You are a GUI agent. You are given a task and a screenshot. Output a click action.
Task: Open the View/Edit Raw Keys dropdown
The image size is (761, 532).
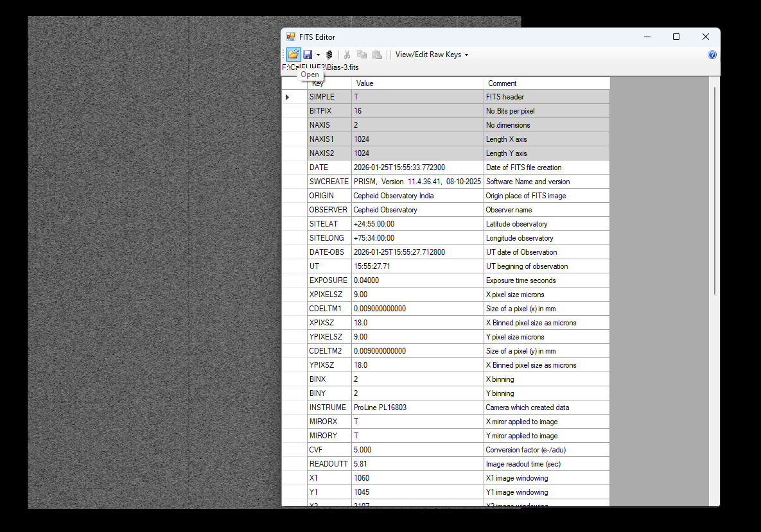pos(432,55)
